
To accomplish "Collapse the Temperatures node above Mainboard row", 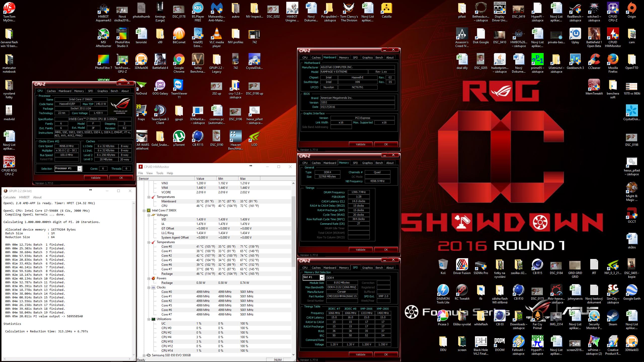I will click(x=149, y=197).
